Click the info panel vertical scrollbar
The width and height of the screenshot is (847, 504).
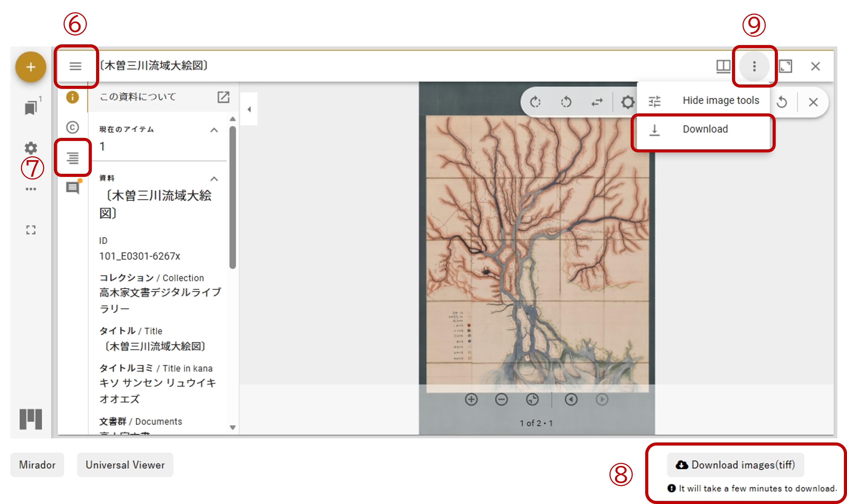(233, 197)
